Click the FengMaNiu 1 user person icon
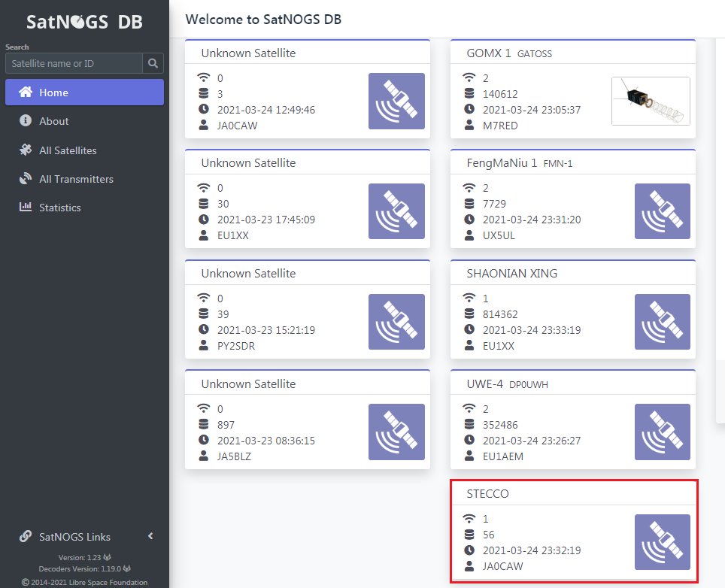Image resolution: width=725 pixels, height=588 pixels. [x=469, y=235]
